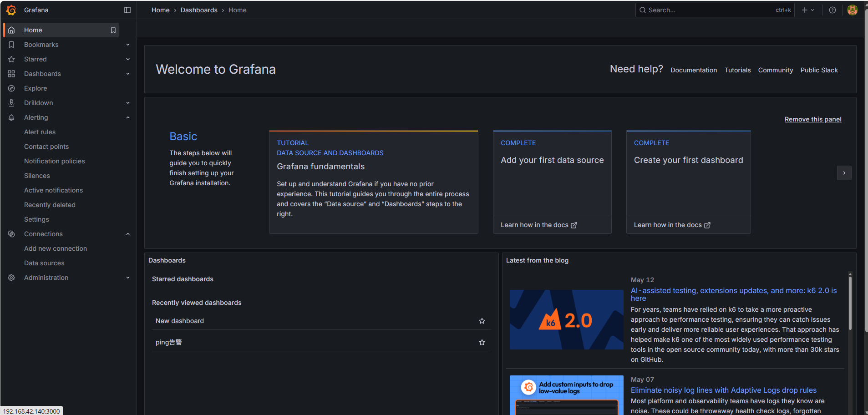This screenshot has width=868, height=415.
Task: Open the Grafana fundamentals tutorial card
Action: pyautogui.click(x=374, y=182)
